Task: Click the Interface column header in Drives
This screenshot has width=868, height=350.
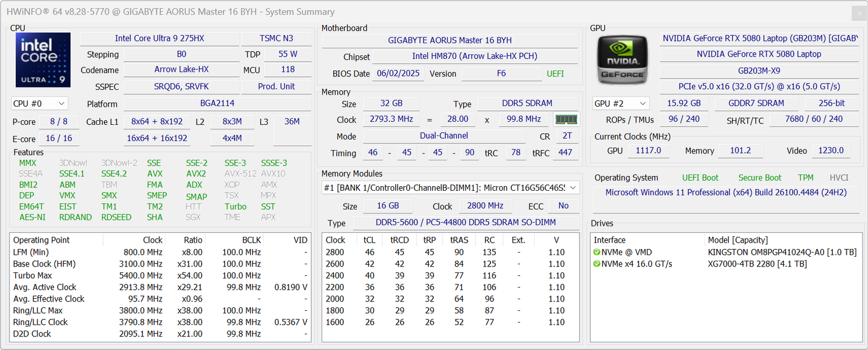Action: (609, 240)
